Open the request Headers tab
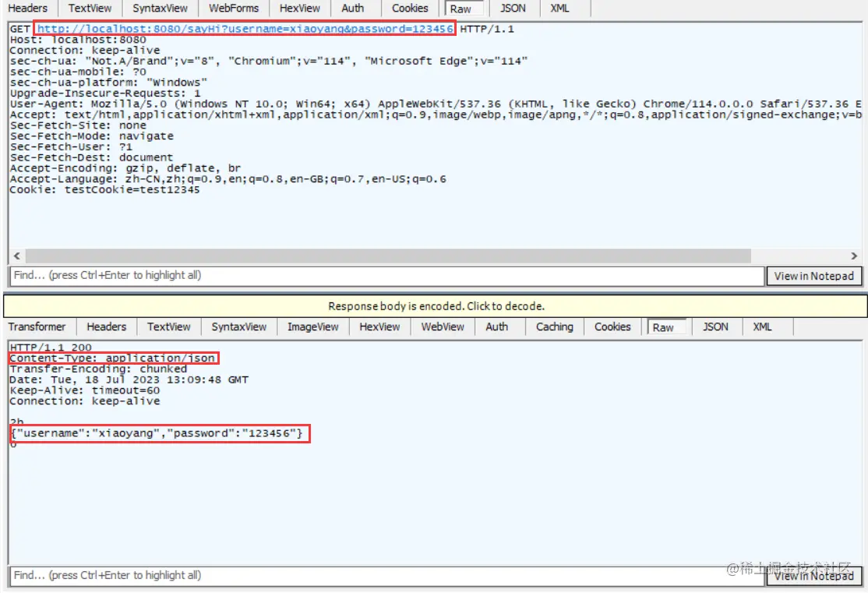 coord(28,9)
